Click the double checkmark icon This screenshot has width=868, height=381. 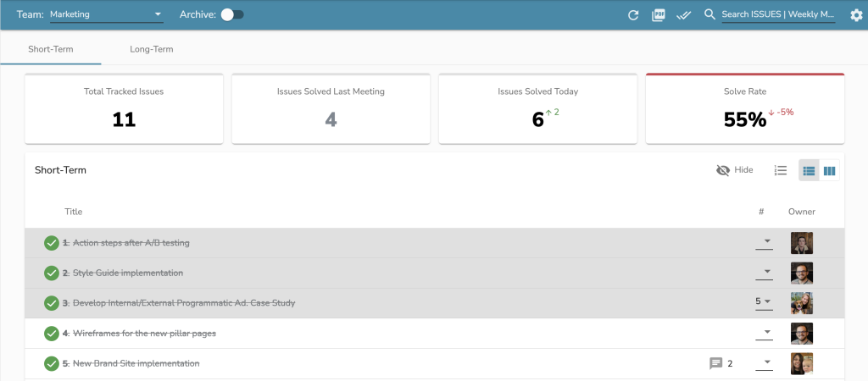[x=683, y=15]
